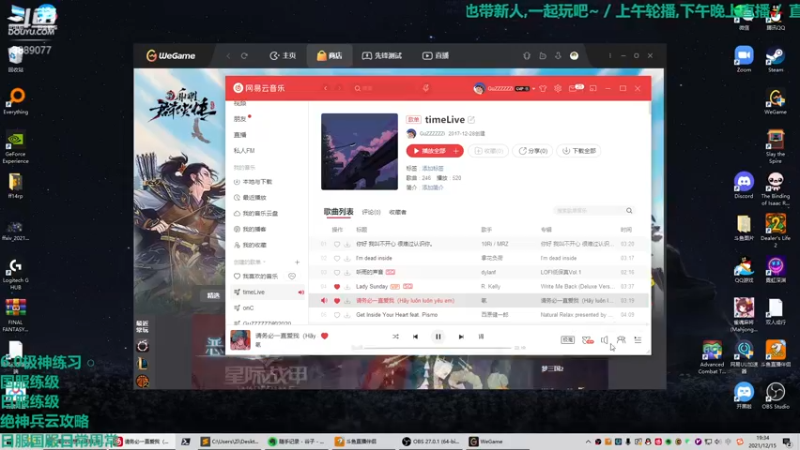This screenshot has width=800, height=450.
Task: Open the volume control icon
Action: pyautogui.click(x=604, y=340)
